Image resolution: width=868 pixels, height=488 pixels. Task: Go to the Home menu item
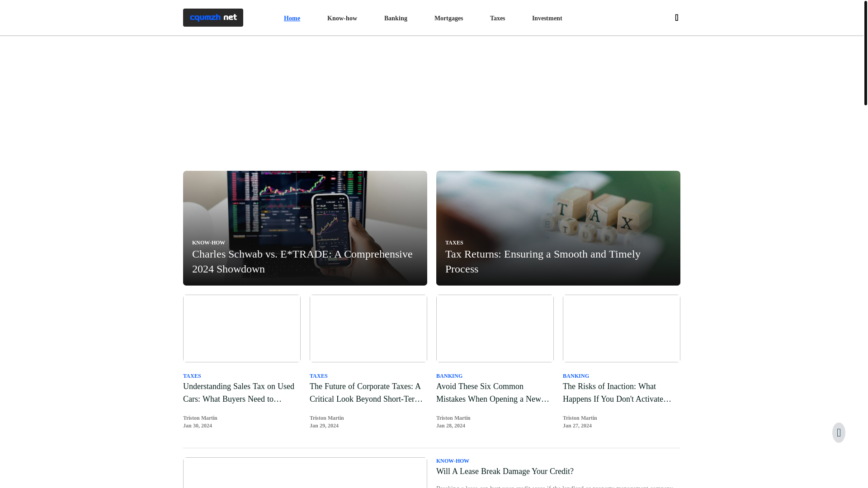tap(292, 19)
